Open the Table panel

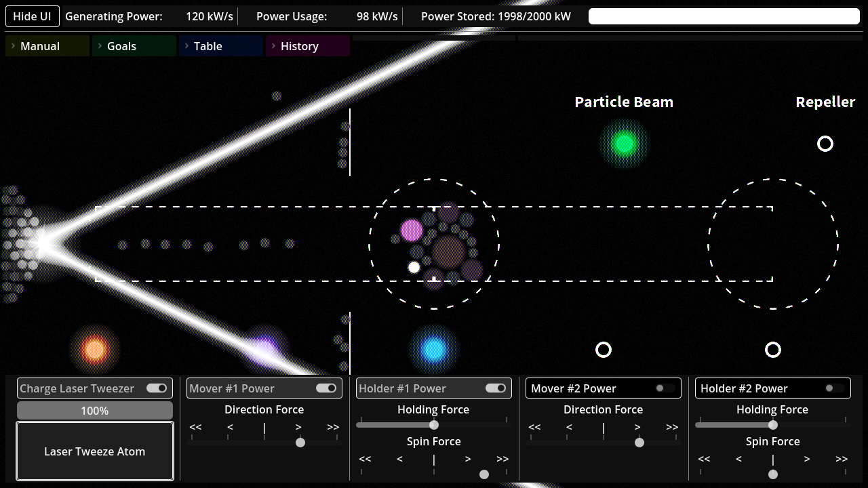pos(221,46)
